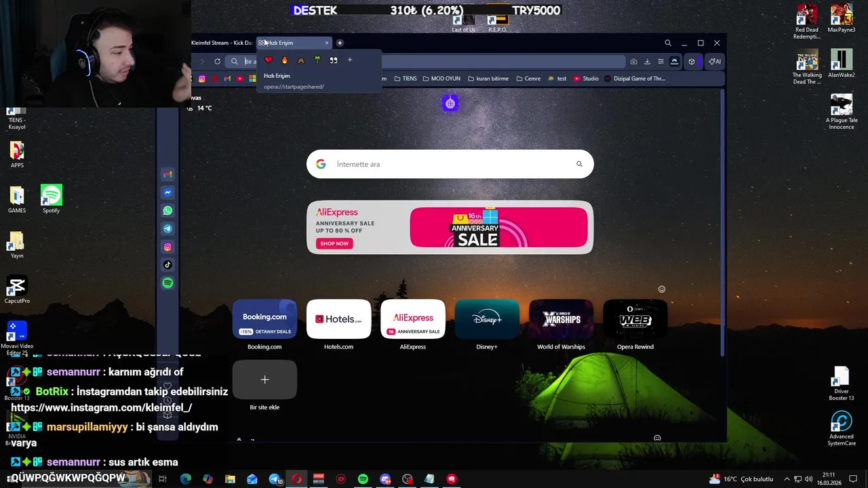
Task: Open Task View on taskbar
Action: pyautogui.click(x=163, y=479)
